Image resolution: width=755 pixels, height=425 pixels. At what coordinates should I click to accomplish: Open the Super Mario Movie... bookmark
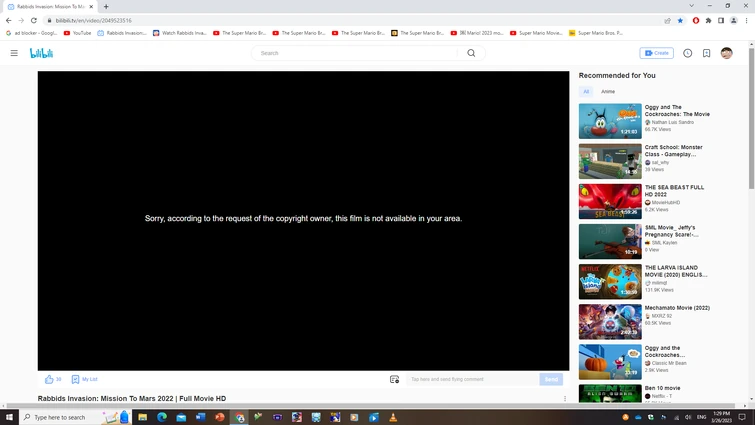[x=536, y=33]
